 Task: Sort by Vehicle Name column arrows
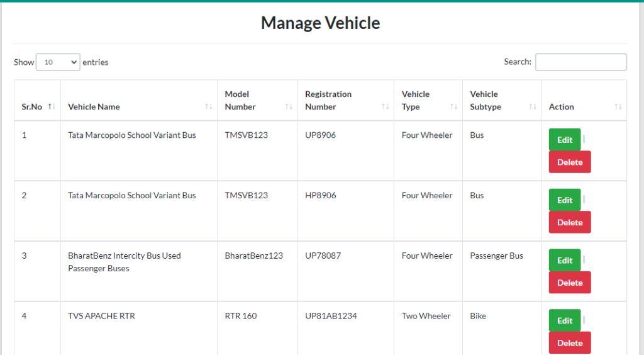point(209,106)
